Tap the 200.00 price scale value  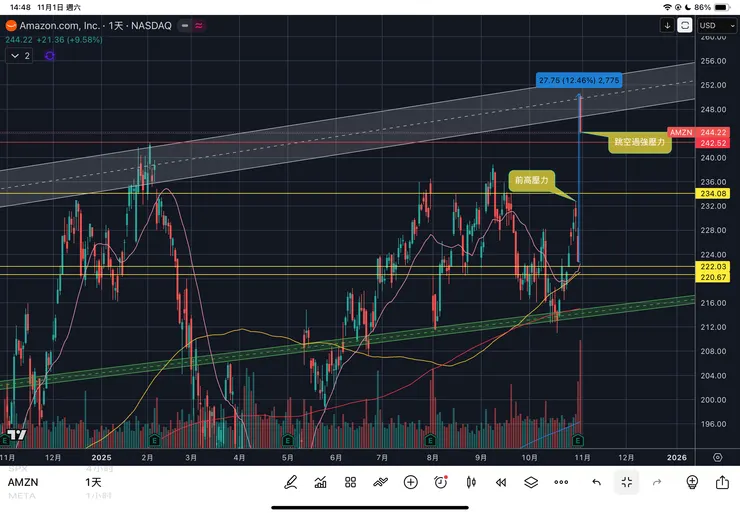pos(713,400)
